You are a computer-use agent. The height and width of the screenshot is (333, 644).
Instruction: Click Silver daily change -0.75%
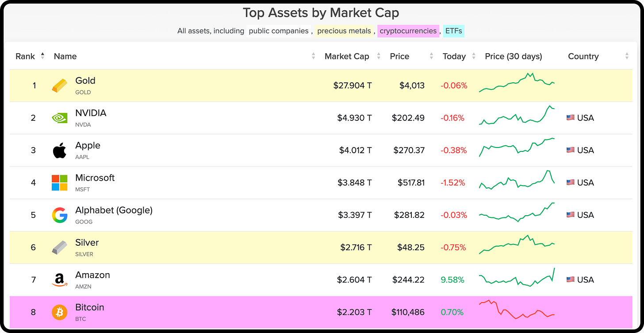point(454,247)
